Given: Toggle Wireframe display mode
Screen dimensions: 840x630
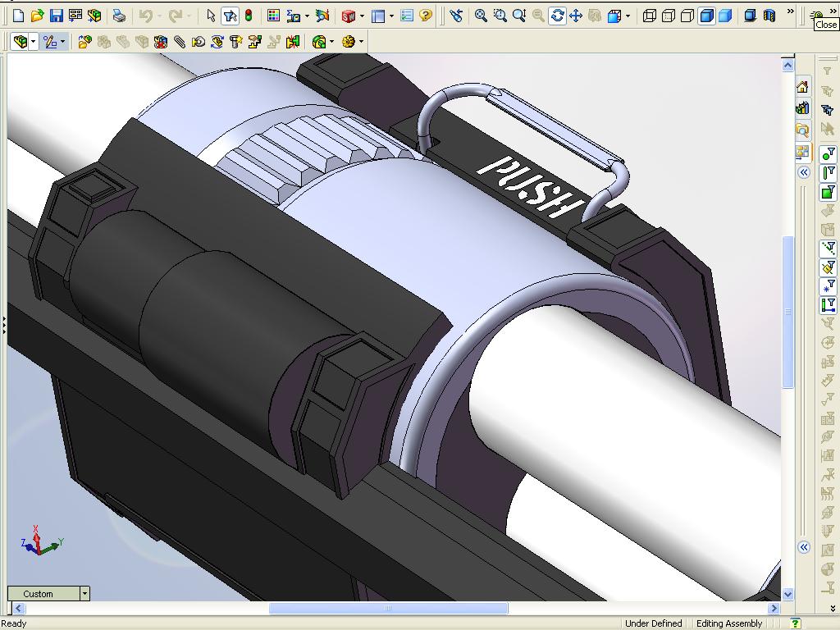Looking at the screenshot, I should 650,16.
